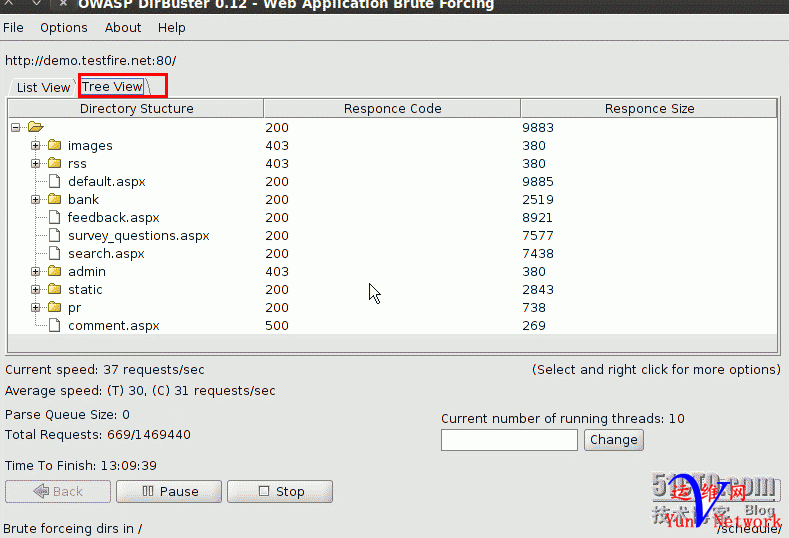Click the search.aspx file icon
The height and width of the screenshot is (538, 789).
[54, 253]
